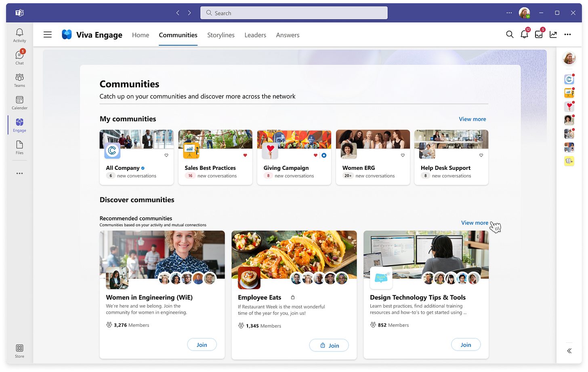Open Chat showing one unread message
The height and width of the screenshot is (372, 588).
[19, 57]
